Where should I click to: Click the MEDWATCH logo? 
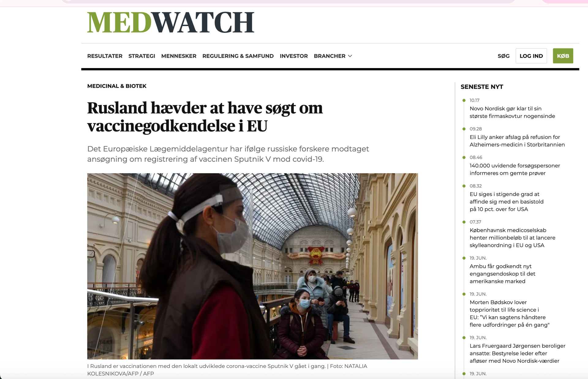click(x=171, y=22)
